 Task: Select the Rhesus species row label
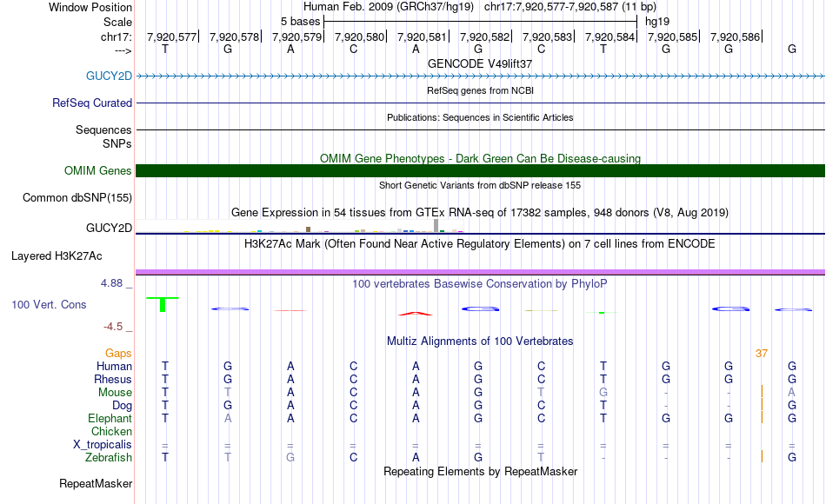113,379
